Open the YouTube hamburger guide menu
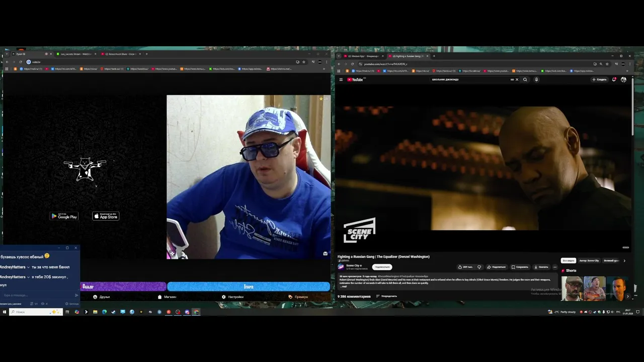Screen dimensions: 644x362 tap(341, 79)
